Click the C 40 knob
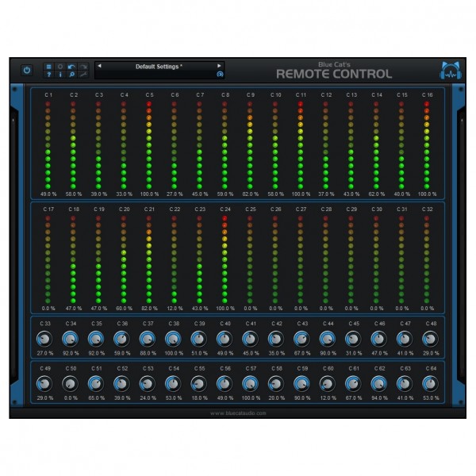The image size is (476, 476). pyautogui.click(x=225, y=339)
